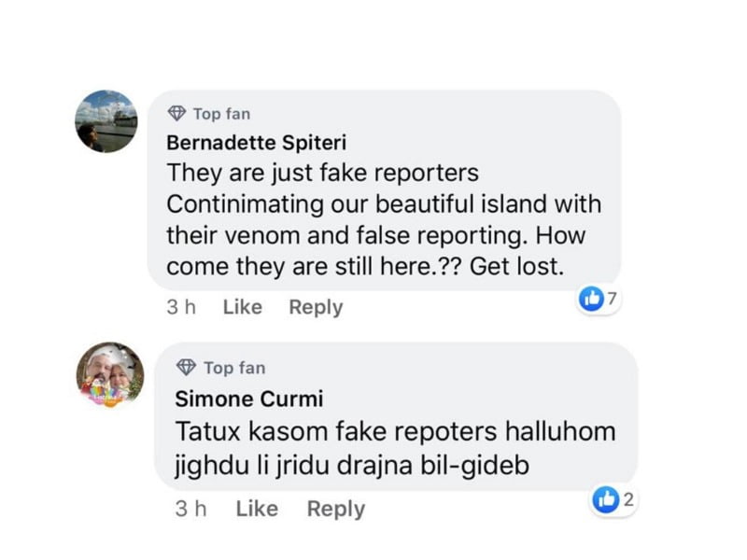Reply to Bernadette Spiteri's comment
This screenshot has height=560, width=747.
[x=316, y=308]
